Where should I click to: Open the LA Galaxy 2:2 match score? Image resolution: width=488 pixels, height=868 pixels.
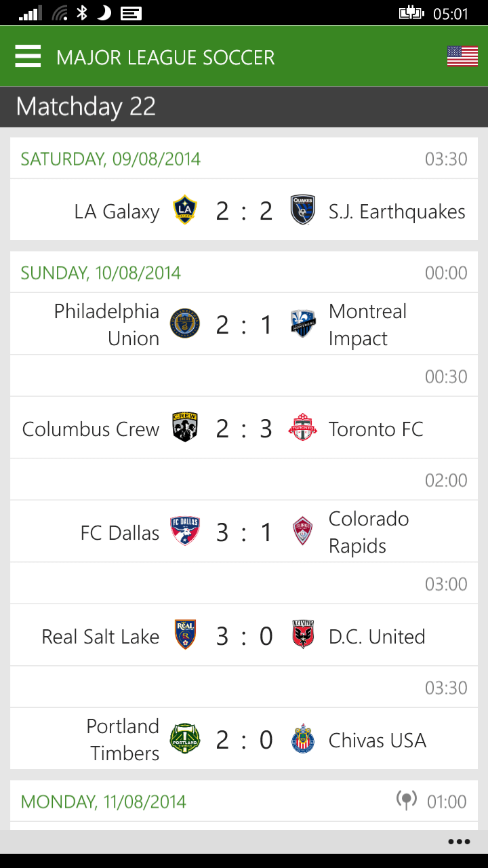[x=244, y=211]
